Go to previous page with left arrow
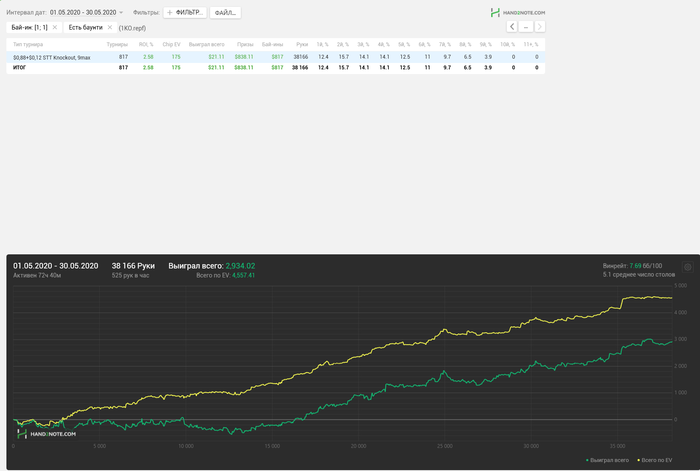The image size is (700, 471). pos(512,27)
